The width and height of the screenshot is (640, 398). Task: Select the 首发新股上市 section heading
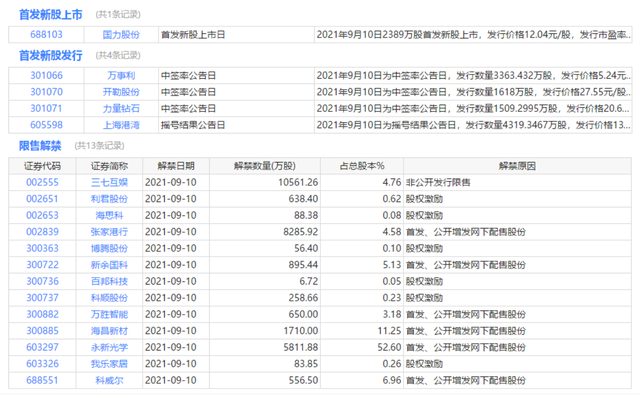coord(51,15)
